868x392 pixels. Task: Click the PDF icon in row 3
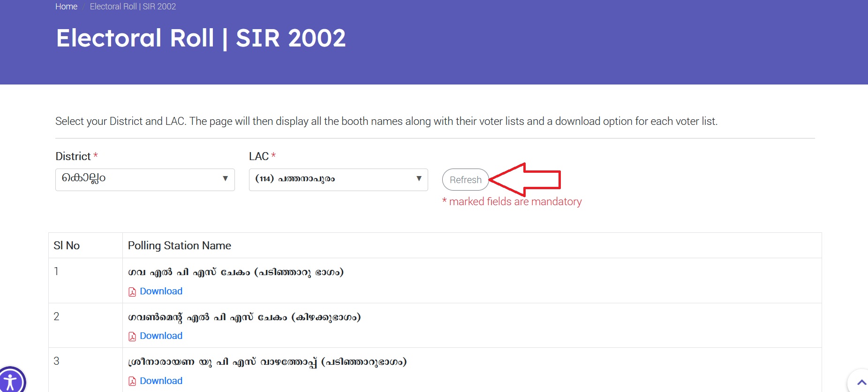[132, 381]
